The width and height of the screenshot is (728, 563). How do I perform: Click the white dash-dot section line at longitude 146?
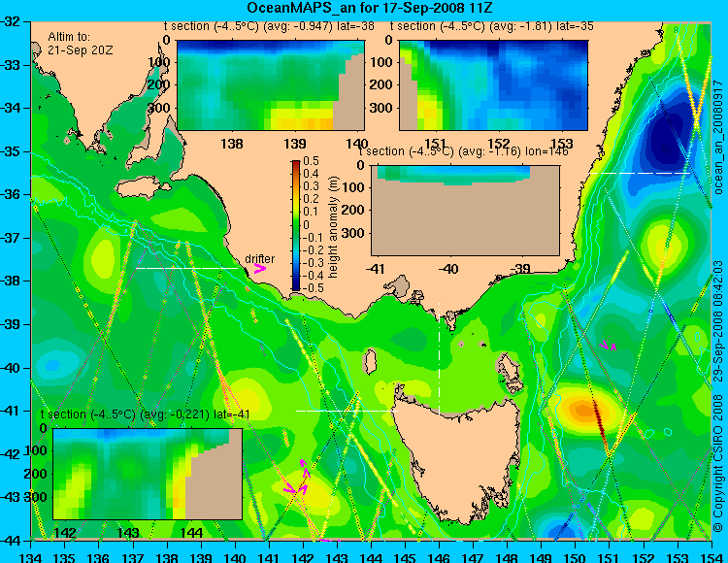click(x=439, y=359)
